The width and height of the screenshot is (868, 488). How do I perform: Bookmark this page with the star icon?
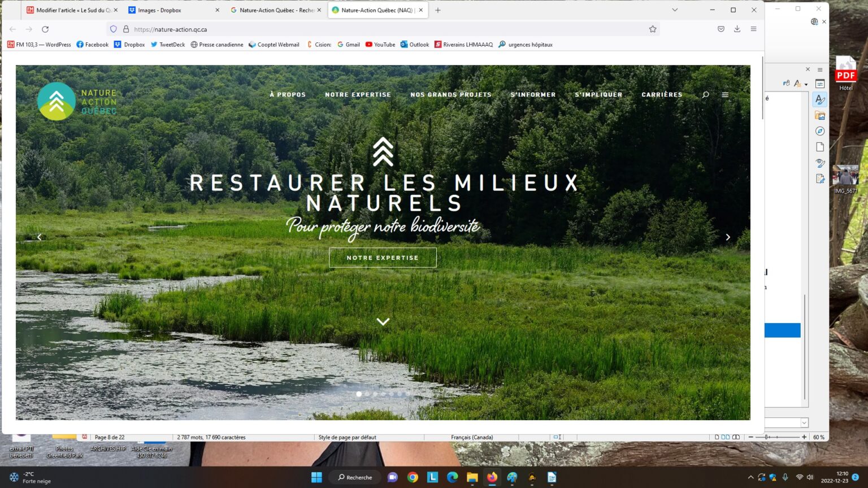[653, 29]
